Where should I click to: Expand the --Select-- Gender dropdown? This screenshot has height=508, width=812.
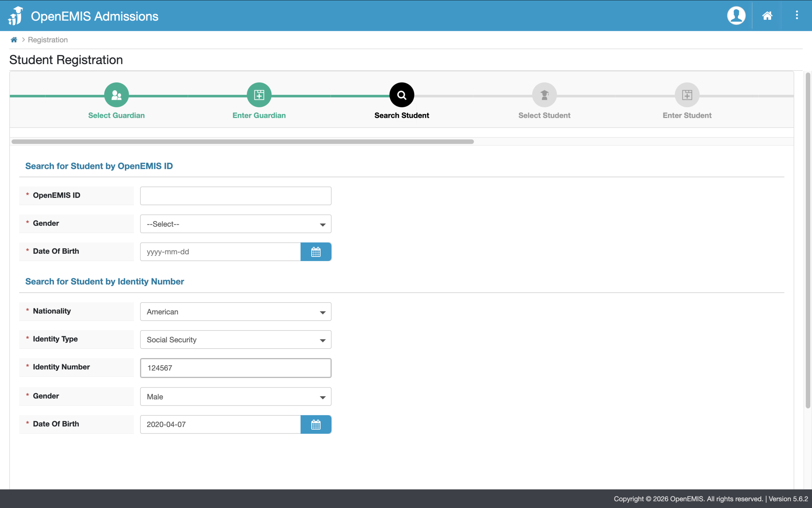(236, 224)
